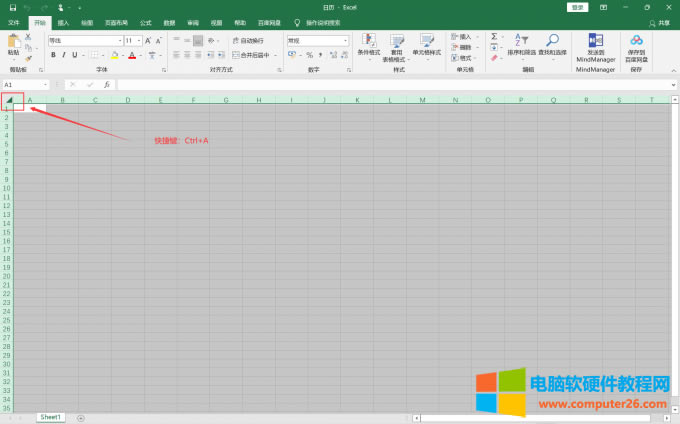680x424 pixels.
Task: Click the Share (共享) button
Action: tap(663, 21)
